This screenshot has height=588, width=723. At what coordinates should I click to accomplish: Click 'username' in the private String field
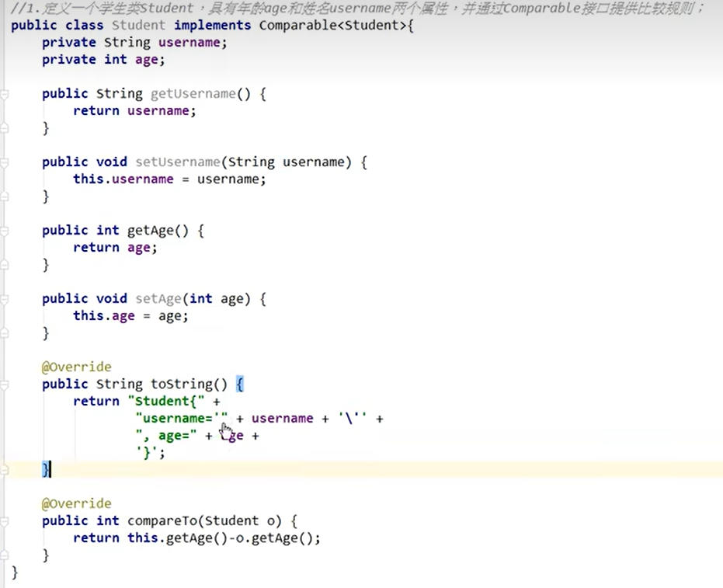click(189, 43)
